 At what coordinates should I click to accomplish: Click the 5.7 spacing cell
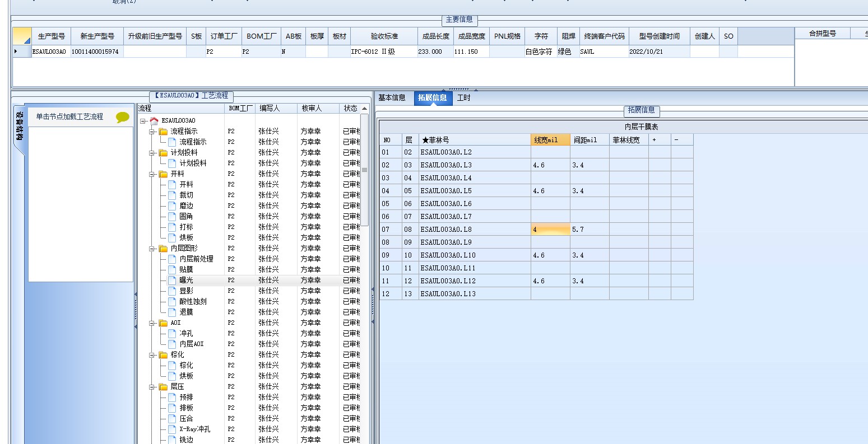590,230
